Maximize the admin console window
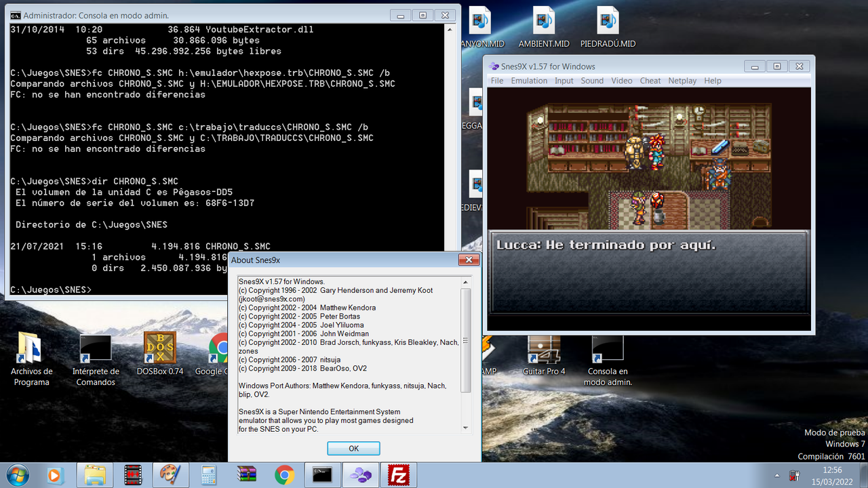 tap(422, 15)
